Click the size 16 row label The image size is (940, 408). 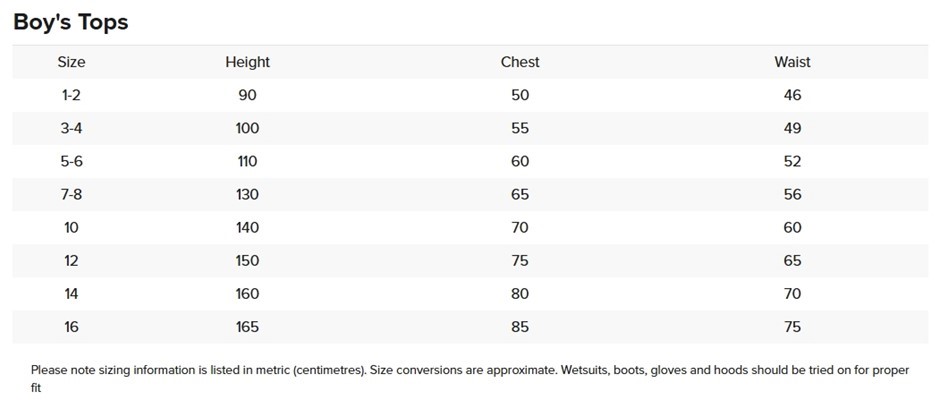71,327
